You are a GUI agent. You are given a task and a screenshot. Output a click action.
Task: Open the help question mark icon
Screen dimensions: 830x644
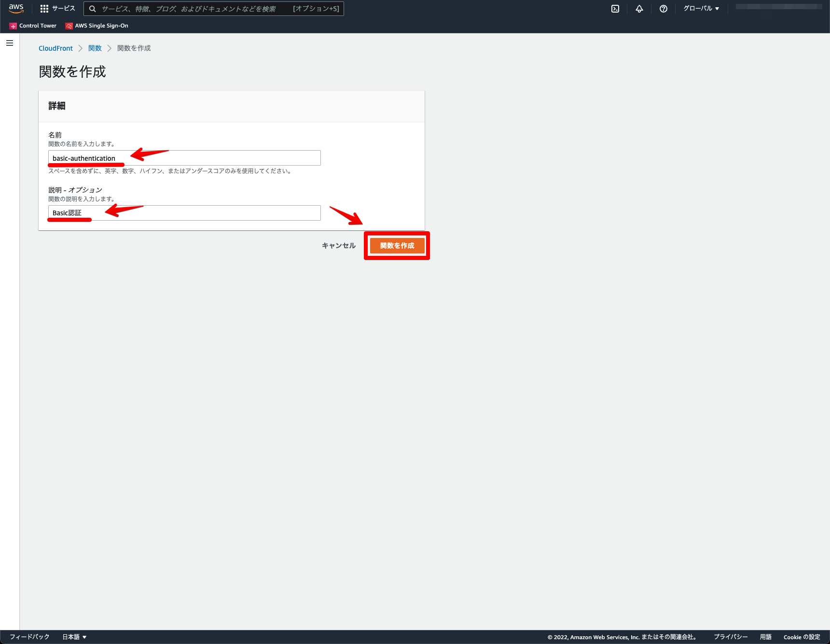coord(664,9)
